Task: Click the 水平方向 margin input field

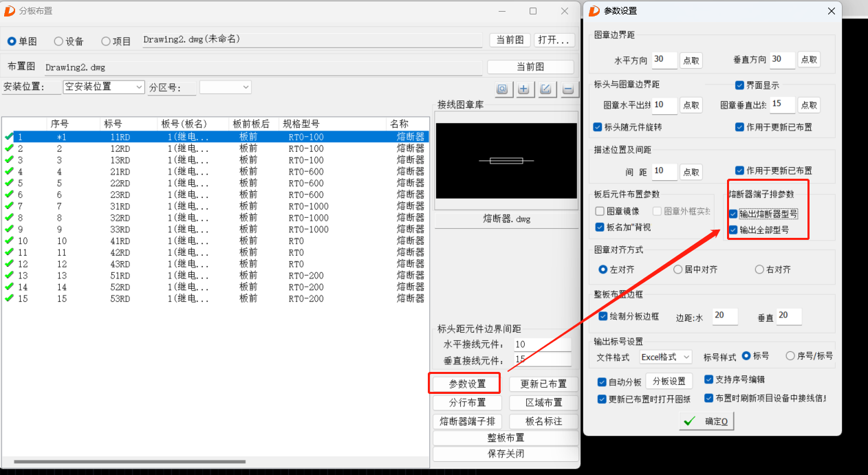Action: click(664, 60)
